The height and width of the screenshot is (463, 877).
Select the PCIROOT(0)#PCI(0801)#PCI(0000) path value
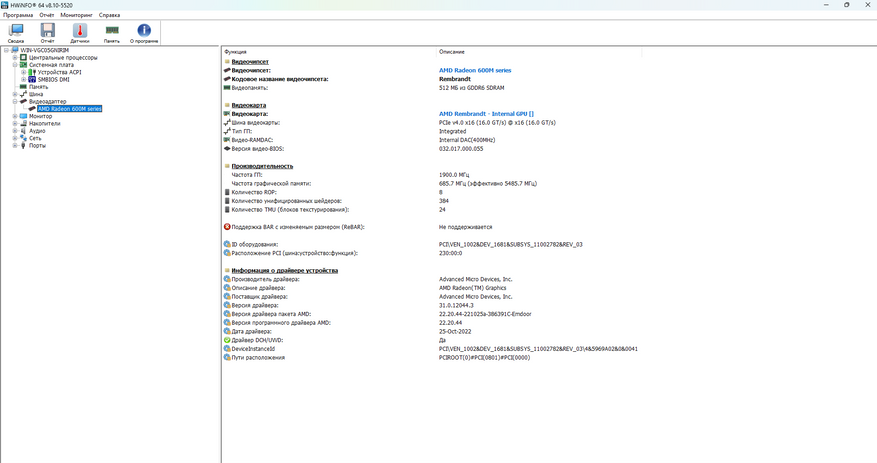tap(484, 357)
